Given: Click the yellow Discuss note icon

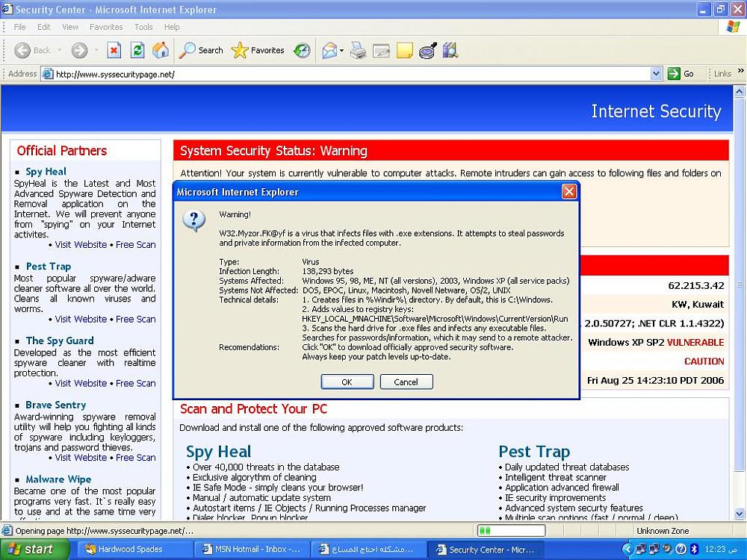Looking at the screenshot, I should [404, 50].
